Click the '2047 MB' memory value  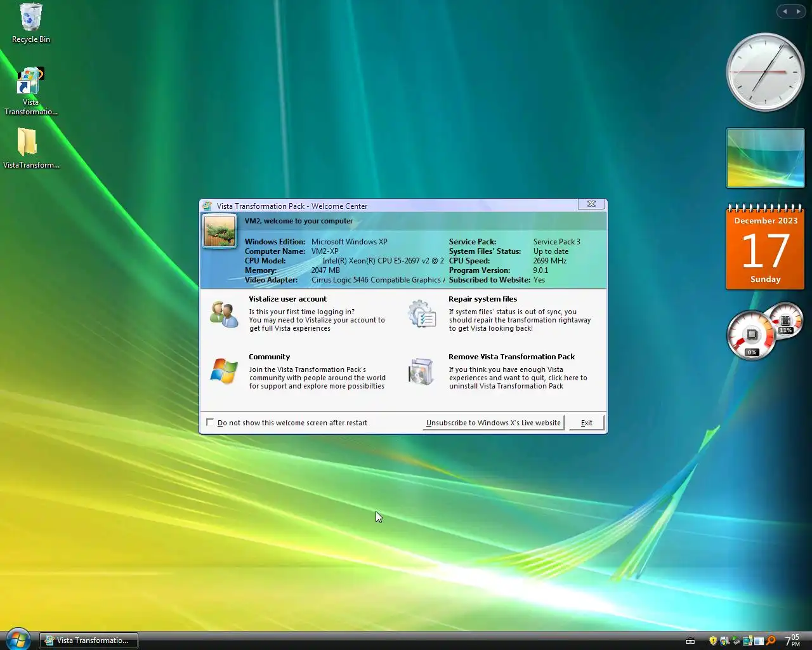[325, 270]
